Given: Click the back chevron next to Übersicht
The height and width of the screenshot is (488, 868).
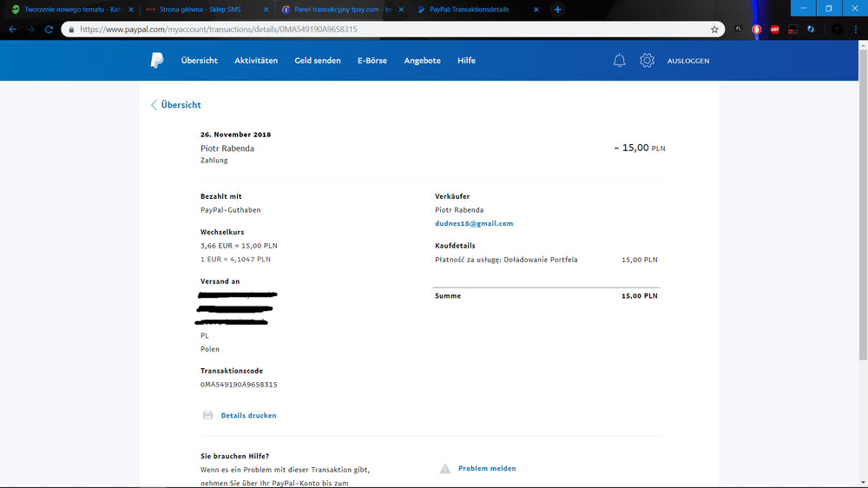Looking at the screenshot, I should click(x=154, y=105).
